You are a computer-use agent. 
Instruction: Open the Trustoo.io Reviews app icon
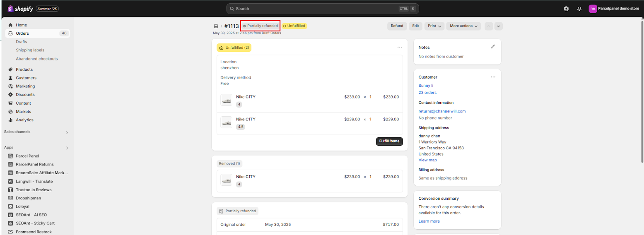tap(10, 189)
